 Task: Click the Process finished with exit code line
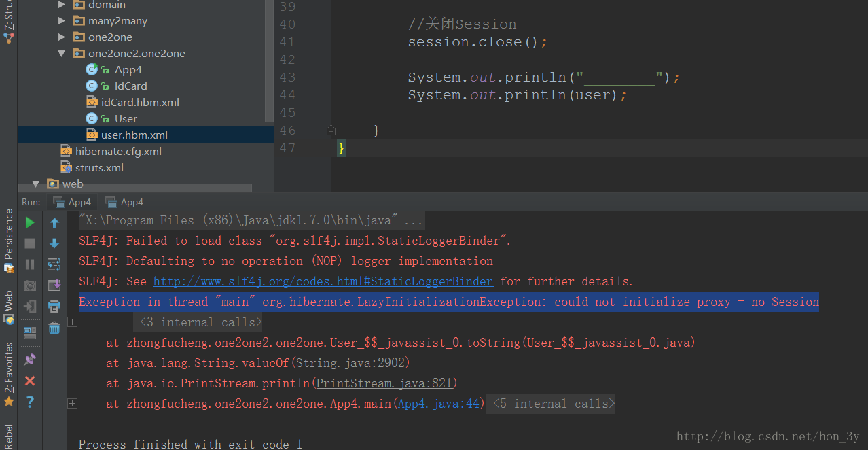click(x=190, y=444)
